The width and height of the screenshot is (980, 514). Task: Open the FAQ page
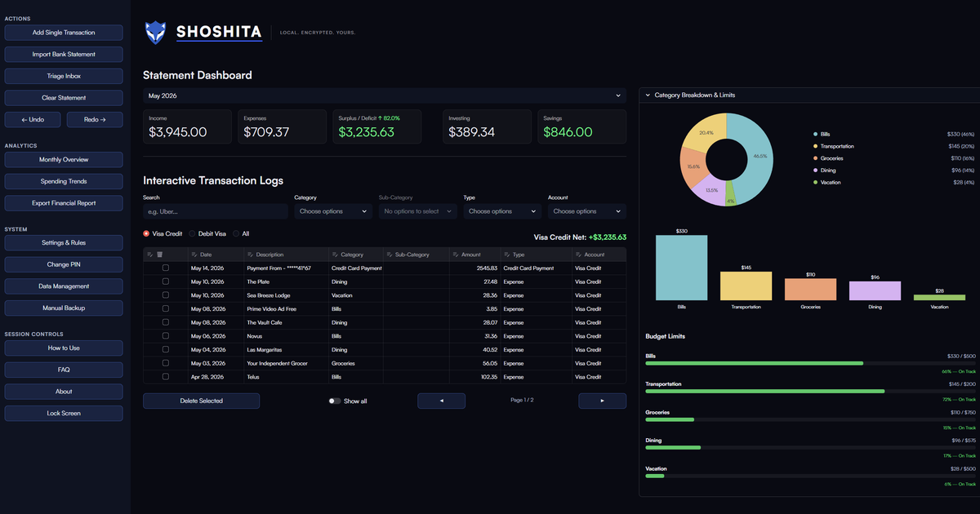pos(64,370)
